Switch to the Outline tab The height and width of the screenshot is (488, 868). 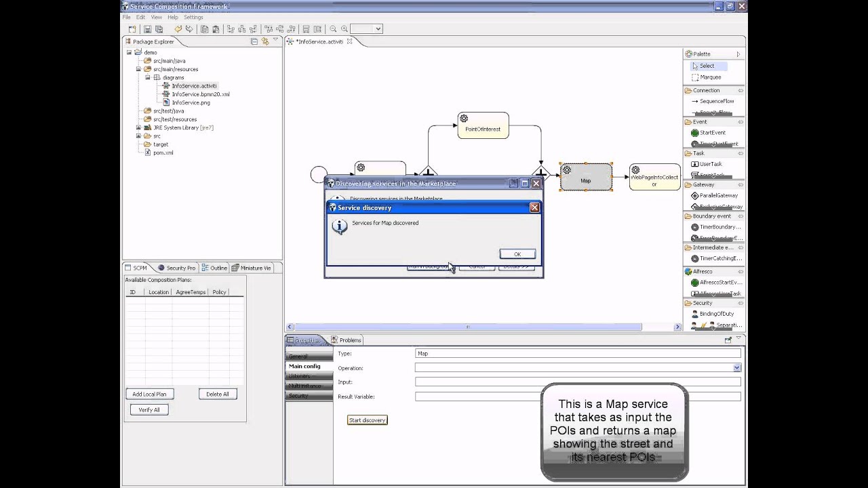point(214,268)
